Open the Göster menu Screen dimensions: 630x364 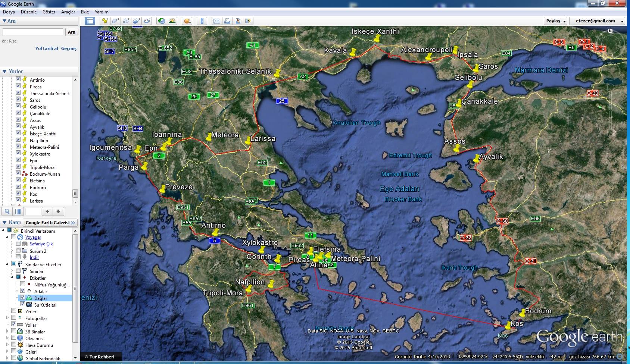(x=49, y=12)
